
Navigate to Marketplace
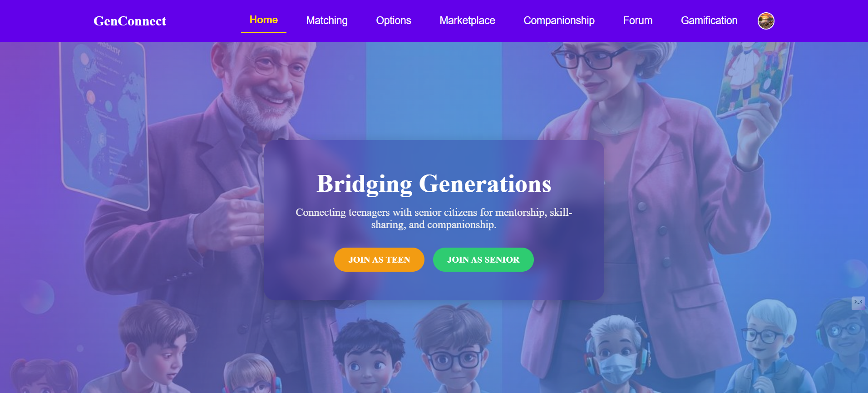(x=467, y=20)
